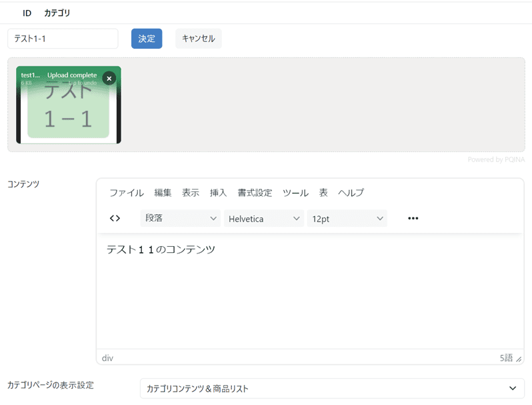Open the 編集 menu
The width and height of the screenshot is (532, 405).
[x=163, y=193]
